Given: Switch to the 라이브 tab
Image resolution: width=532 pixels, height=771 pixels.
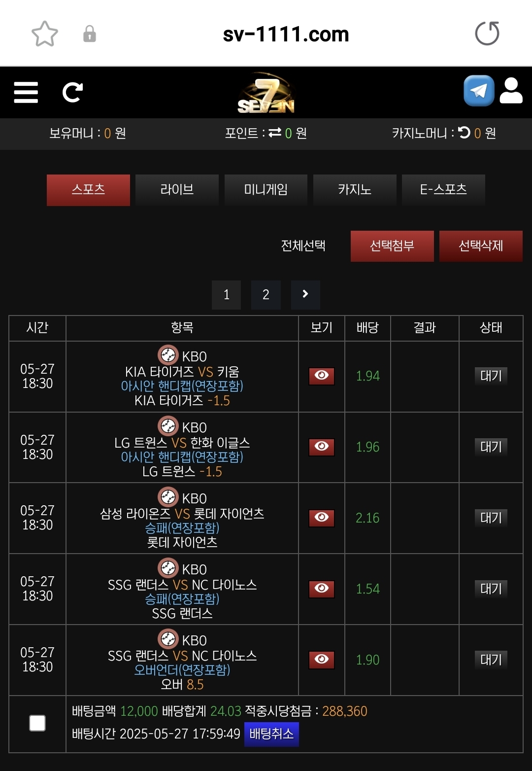Looking at the screenshot, I should [x=177, y=190].
